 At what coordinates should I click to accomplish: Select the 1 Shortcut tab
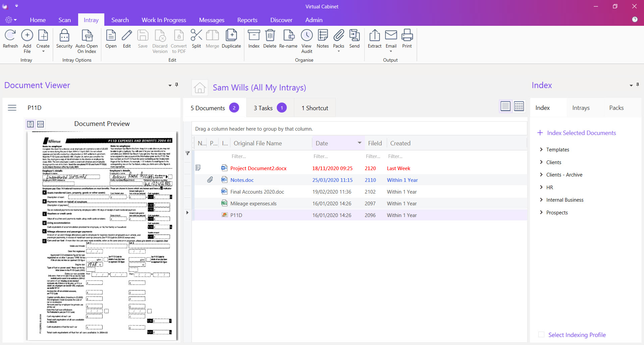tap(315, 108)
